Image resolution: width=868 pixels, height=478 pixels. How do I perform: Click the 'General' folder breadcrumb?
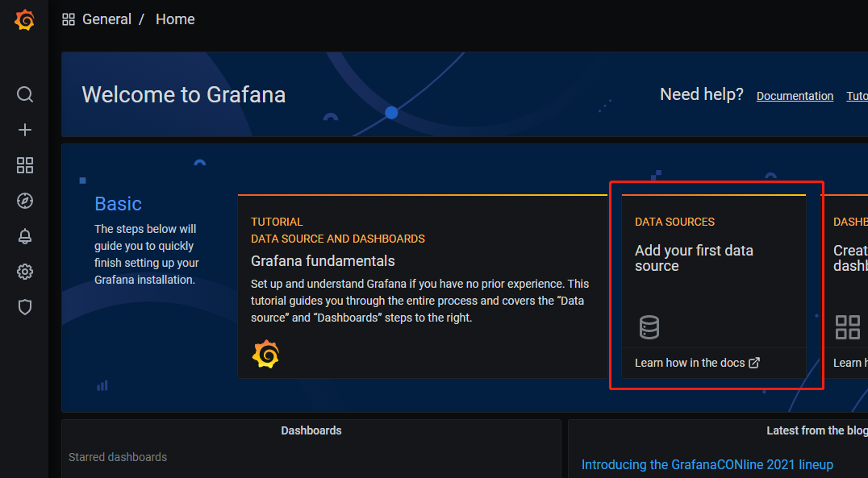click(x=106, y=19)
